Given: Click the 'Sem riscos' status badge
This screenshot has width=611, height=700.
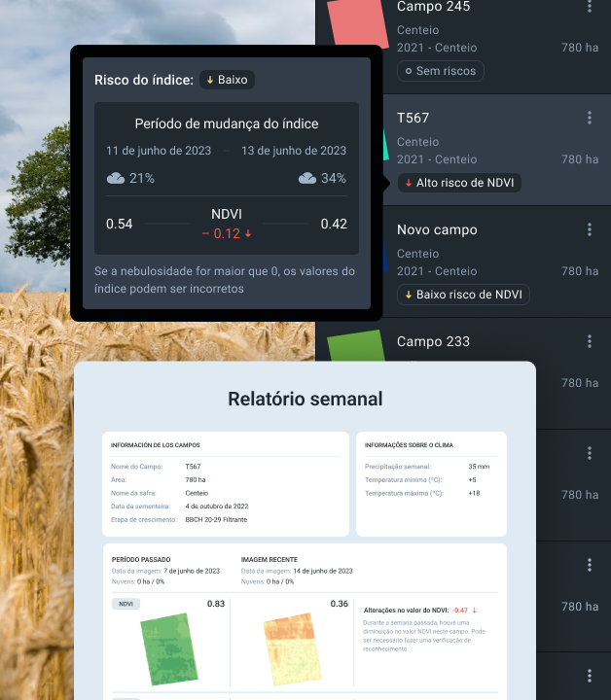Looking at the screenshot, I should click(440, 71).
